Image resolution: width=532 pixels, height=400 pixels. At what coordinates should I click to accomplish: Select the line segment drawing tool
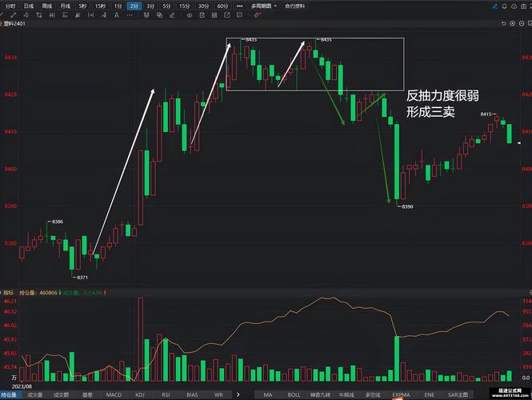14,15
